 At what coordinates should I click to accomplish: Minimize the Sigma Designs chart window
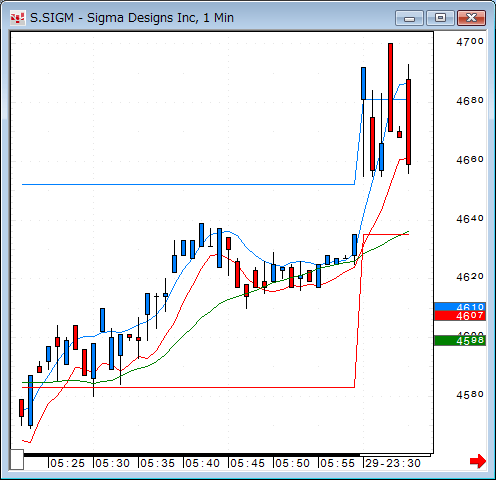pos(409,18)
